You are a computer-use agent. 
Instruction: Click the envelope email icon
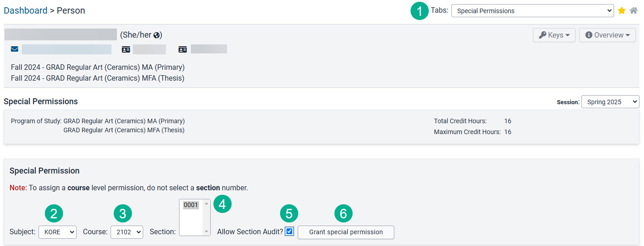15,49
